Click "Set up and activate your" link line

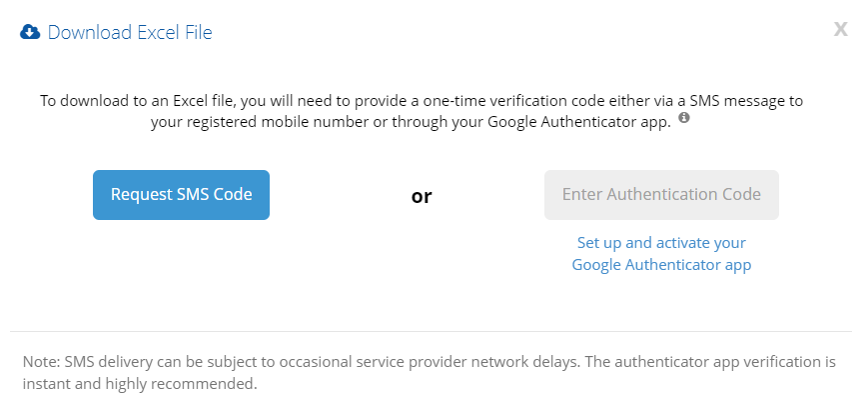[661, 243]
